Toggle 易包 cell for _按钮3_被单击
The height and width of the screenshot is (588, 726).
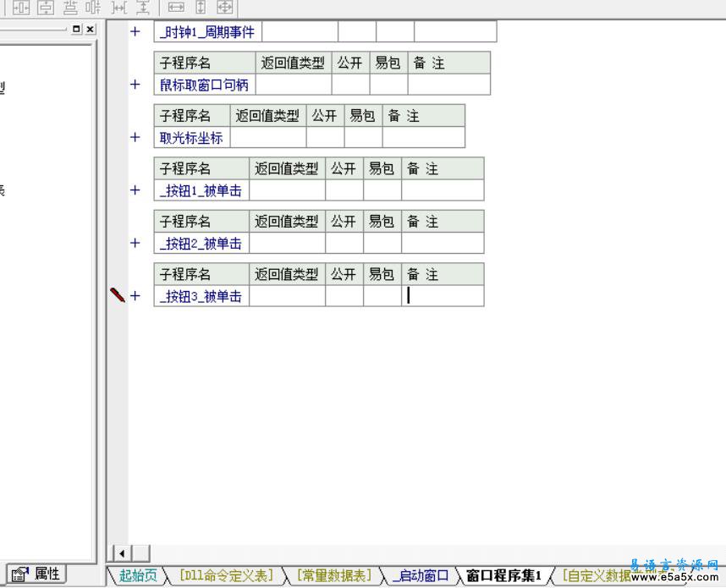tap(382, 296)
